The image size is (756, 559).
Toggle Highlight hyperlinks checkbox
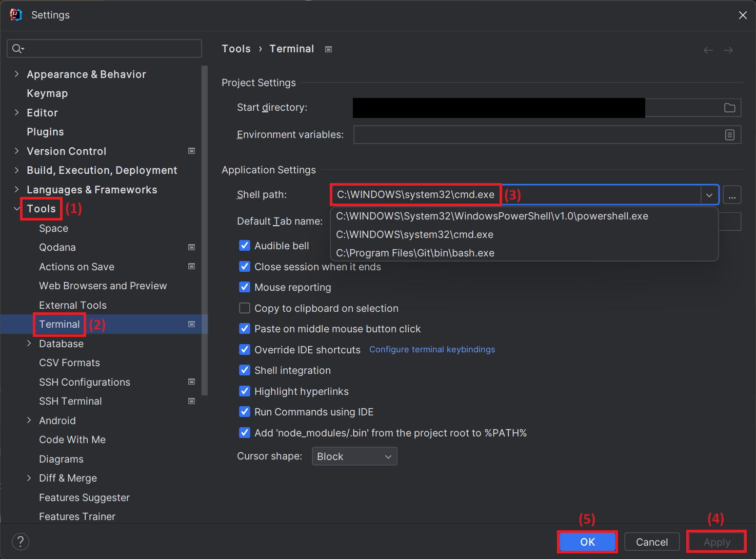pos(245,391)
